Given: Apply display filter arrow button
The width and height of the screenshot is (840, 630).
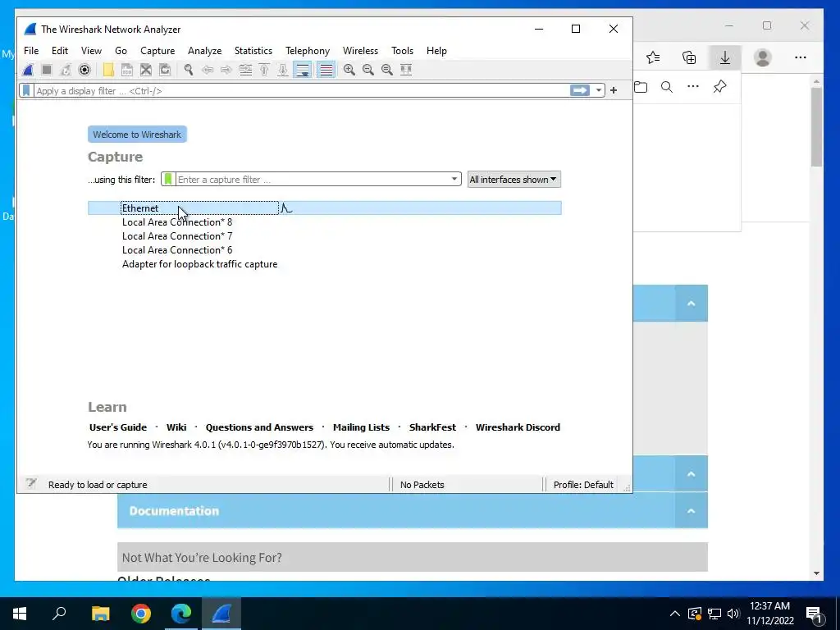Looking at the screenshot, I should 580,90.
